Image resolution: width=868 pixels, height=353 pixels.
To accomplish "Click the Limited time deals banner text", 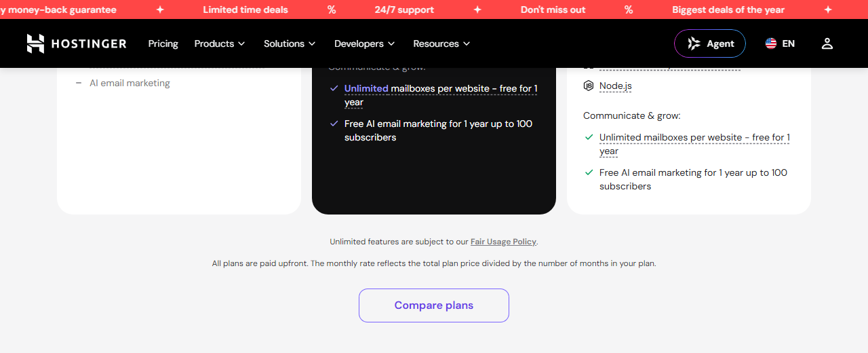I will 245,10.
